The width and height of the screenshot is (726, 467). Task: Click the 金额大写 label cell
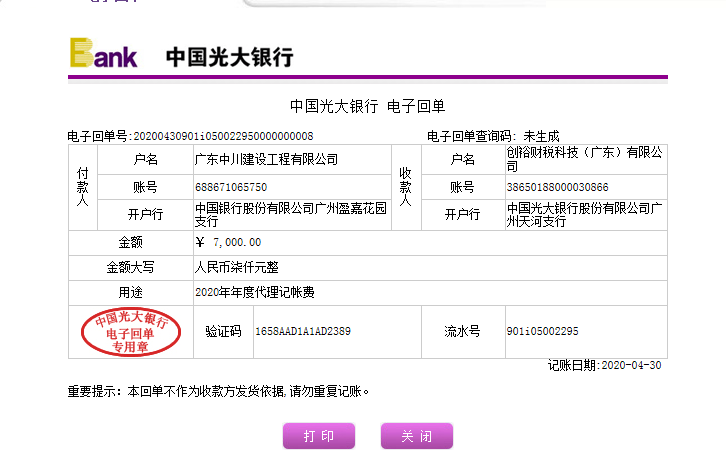[x=131, y=267]
